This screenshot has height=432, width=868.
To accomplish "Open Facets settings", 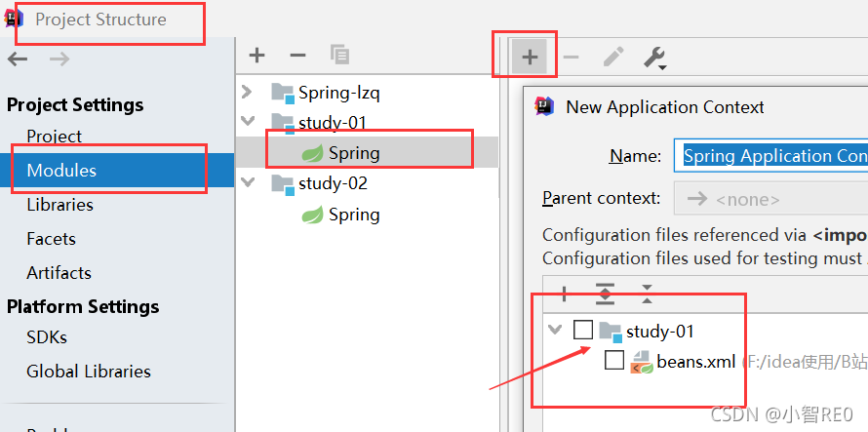I will coord(51,239).
